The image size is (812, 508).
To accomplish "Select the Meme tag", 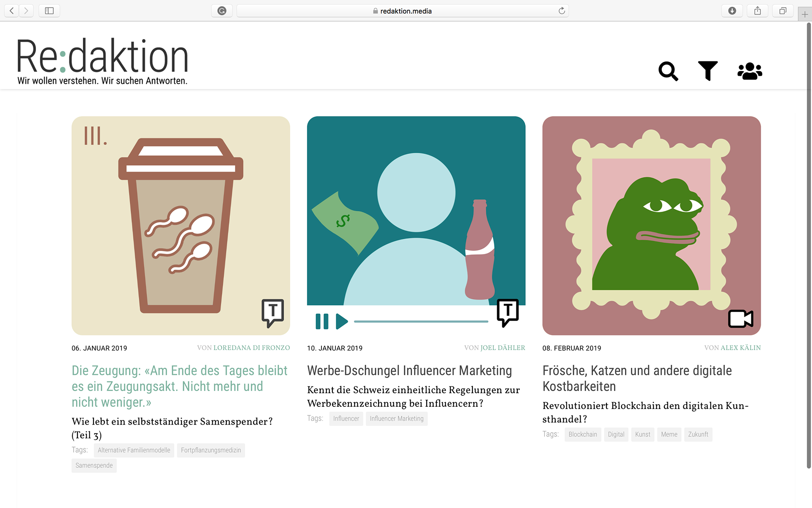I will pos(669,434).
